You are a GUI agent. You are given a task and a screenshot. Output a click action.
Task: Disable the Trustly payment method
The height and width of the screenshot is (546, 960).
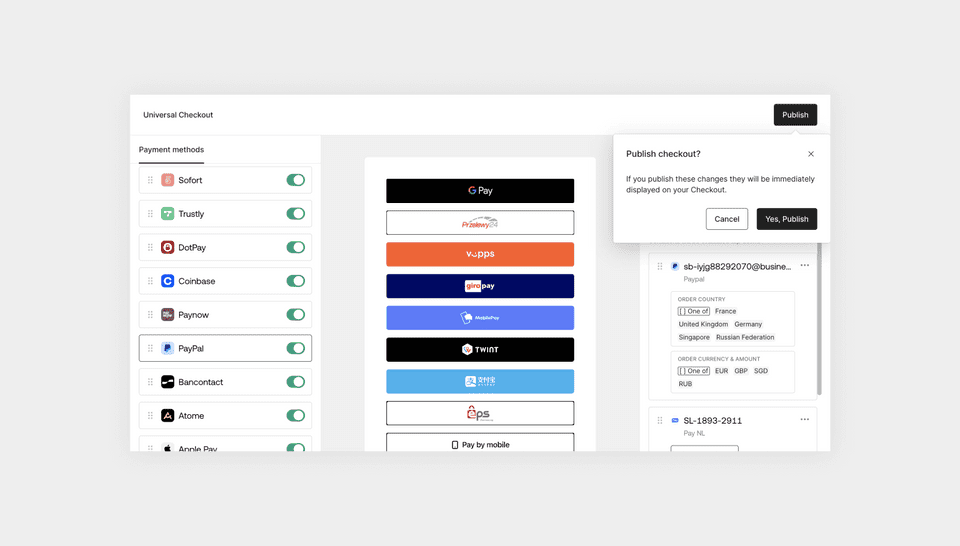click(296, 214)
